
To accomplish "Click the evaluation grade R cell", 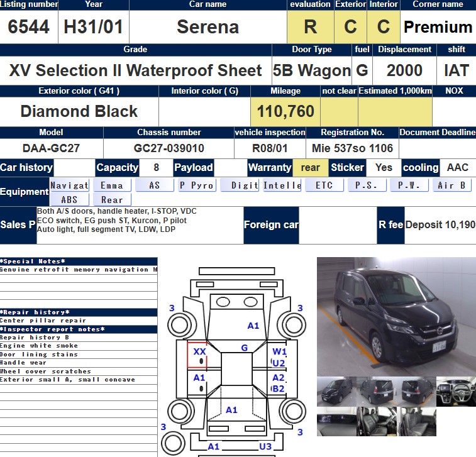I will (310, 26).
